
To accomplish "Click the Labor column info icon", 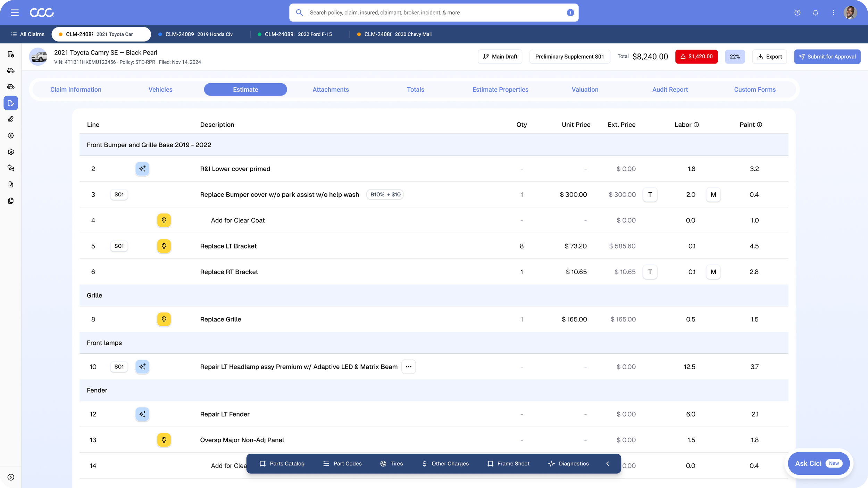I will click(x=696, y=125).
